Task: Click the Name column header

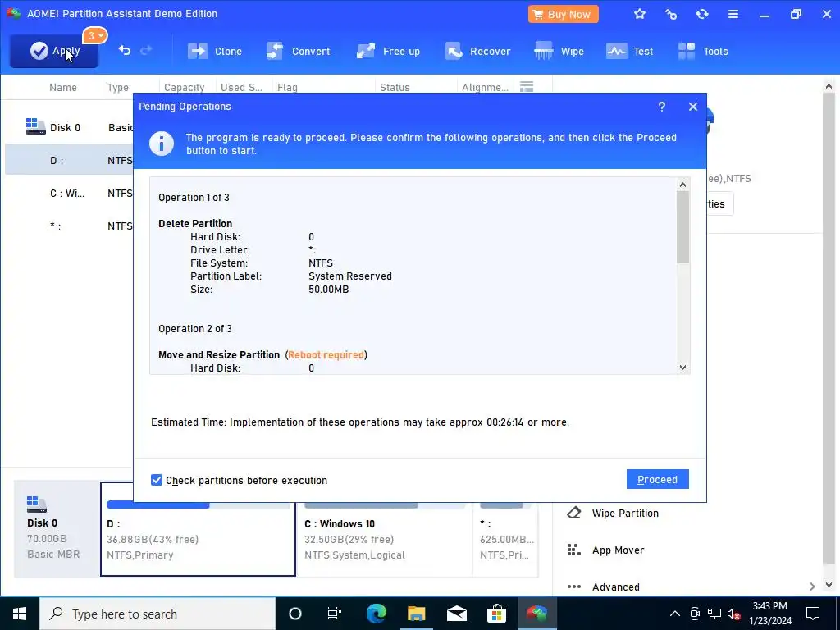Action: pos(62,87)
